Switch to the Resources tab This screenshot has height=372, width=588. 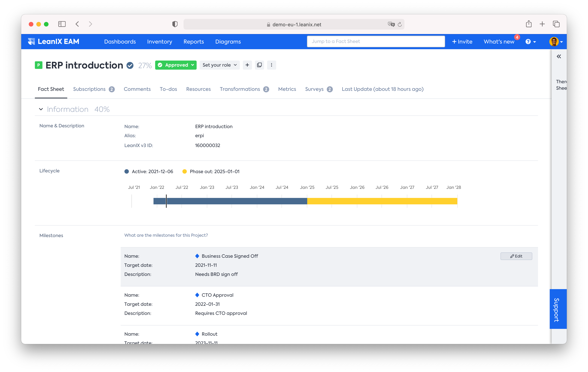pos(198,89)
